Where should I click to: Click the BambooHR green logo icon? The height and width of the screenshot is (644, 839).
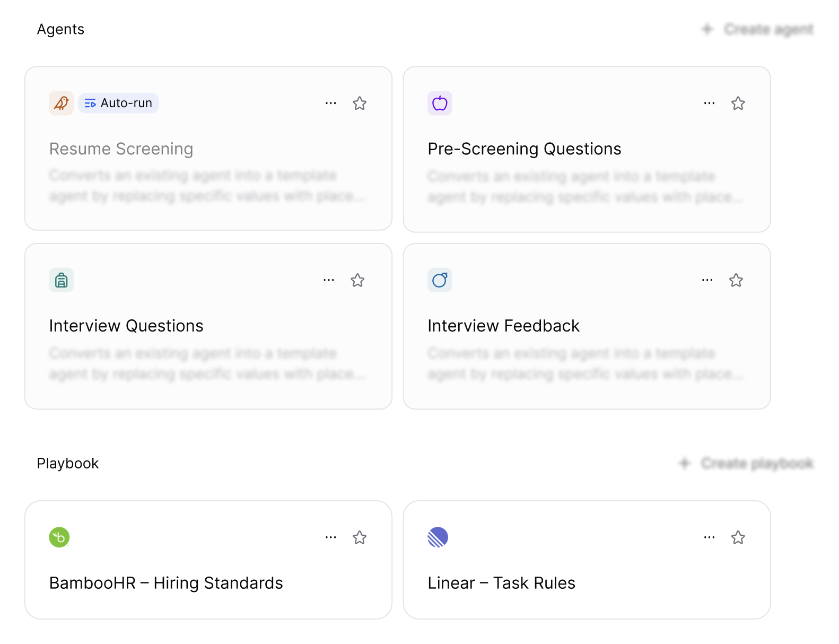pos(59,537)
